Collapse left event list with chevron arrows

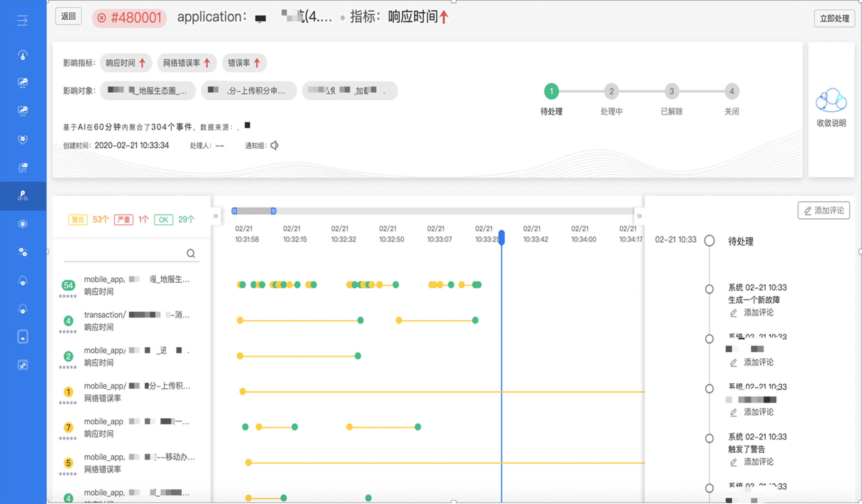(x=216, y=216)
